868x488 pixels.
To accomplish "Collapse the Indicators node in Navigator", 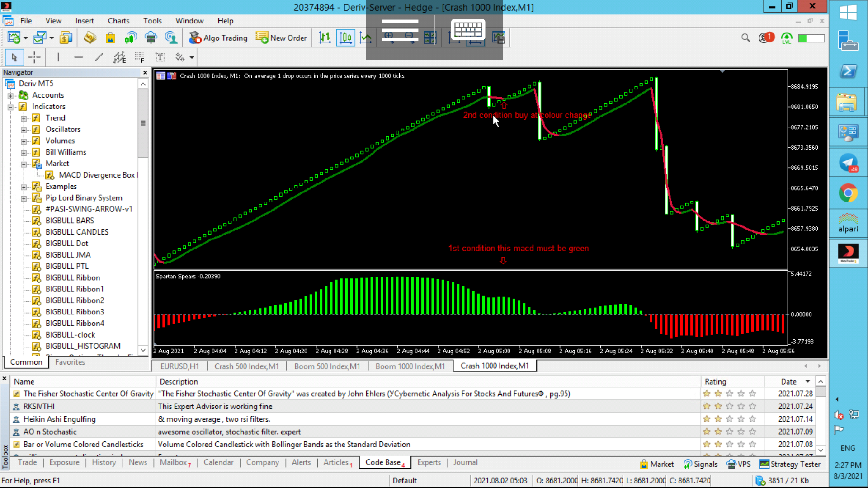I will click(10, 107).
